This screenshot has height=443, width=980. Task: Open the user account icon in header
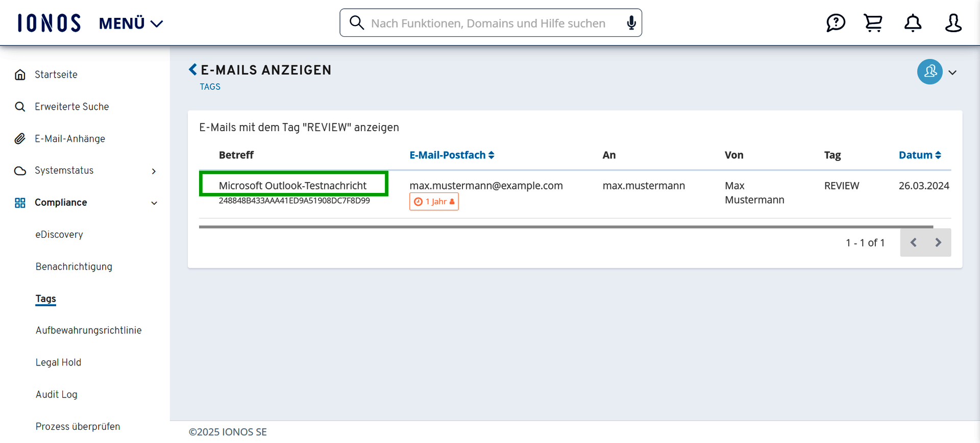point(953,23)
